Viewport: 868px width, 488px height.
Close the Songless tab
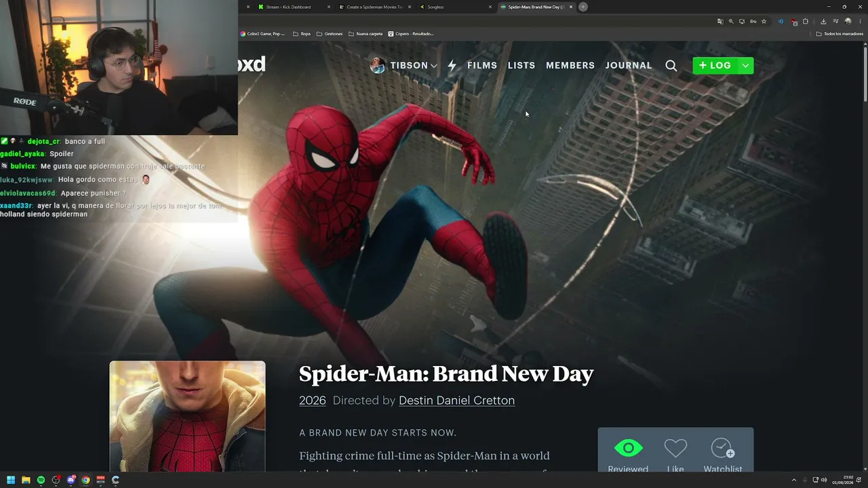pyautogui.click(x=490, y=7)
